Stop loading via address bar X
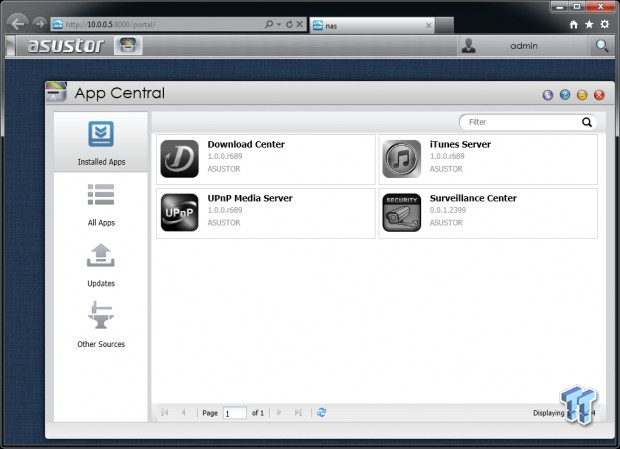 (300, 24)
